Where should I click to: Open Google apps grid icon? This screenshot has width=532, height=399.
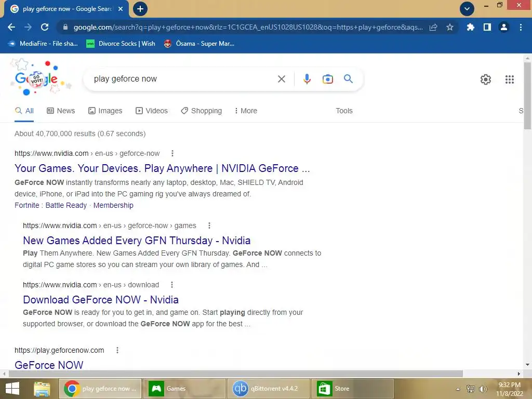coord(509,79)
